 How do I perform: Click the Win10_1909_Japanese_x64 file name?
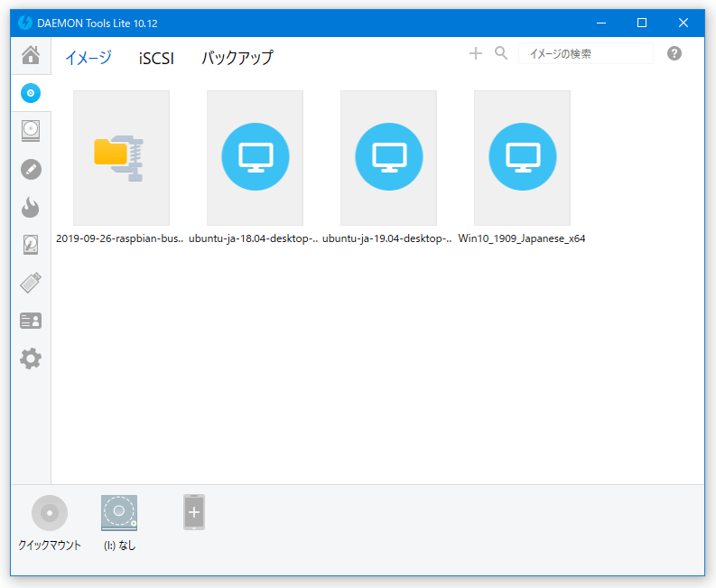[x=522, y=238]
